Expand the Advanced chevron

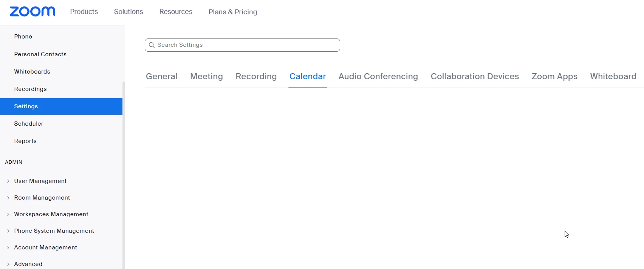8,264
